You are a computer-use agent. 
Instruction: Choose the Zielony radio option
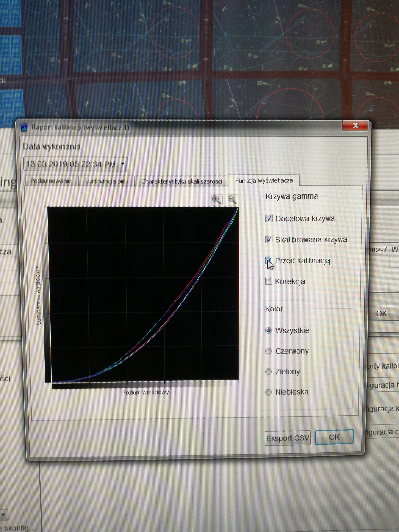268,372
